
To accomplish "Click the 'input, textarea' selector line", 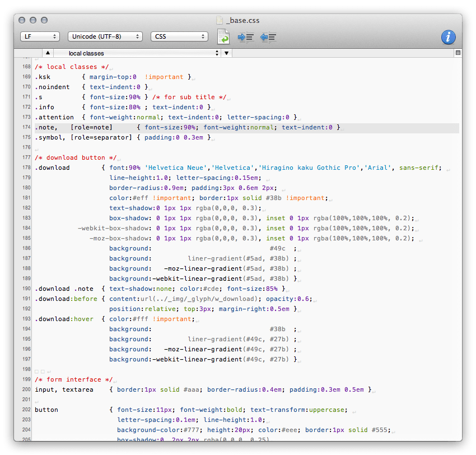I will [x=63, y=390].
